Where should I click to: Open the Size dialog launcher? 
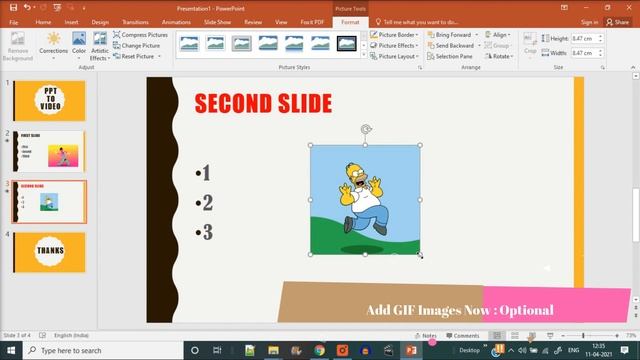603,67
